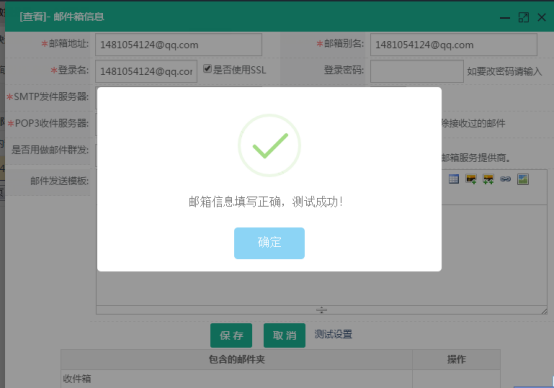The width and height of the screenshot is (554, 388).
Task: Click the hyperlink chain icon in the editor toolbar
Action: (506, 179)
